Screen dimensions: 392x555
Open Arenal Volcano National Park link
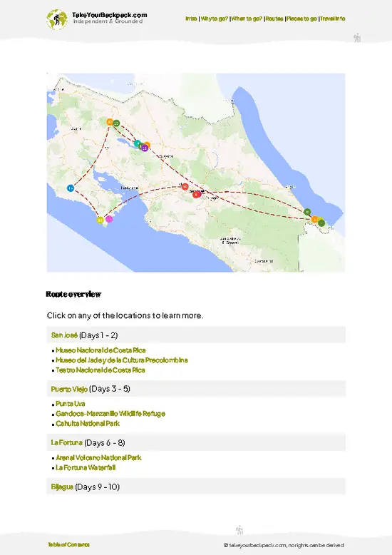click(x=98, y=458)
